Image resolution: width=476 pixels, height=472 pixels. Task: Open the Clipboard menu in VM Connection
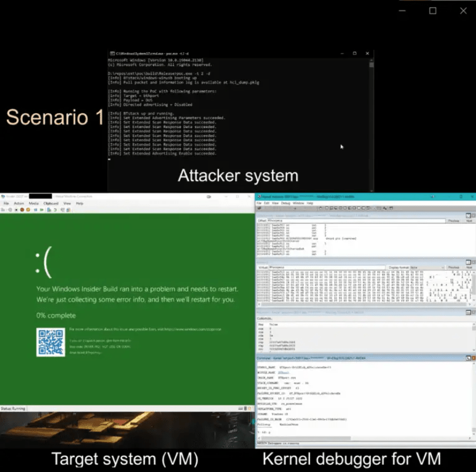51,203
